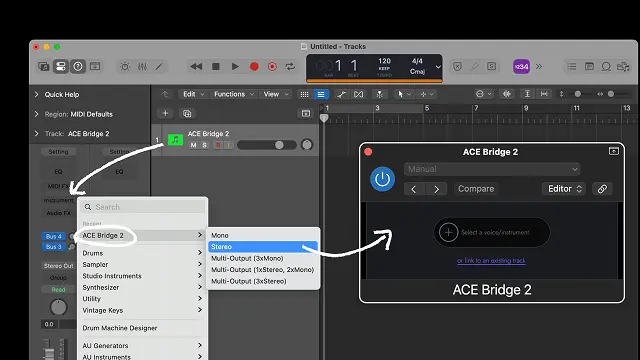Toggle the ACE Bridge 2 plugin power button
Screen dimensions: 640x360
pos(382,179)
